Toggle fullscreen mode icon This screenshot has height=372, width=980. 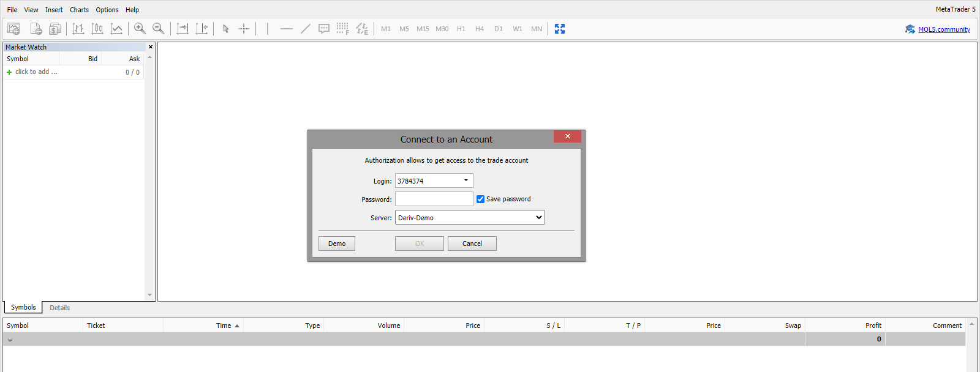[x=560, y=29]
